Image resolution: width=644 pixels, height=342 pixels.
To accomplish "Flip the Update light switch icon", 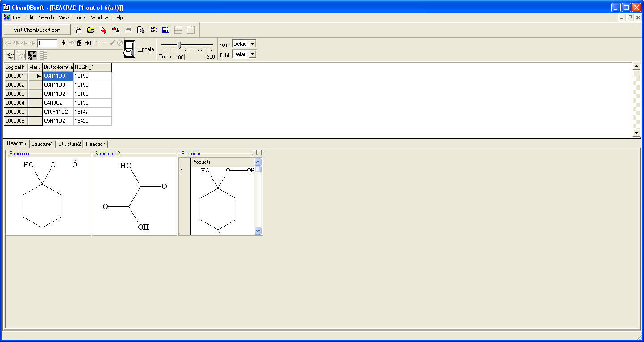I will coord(129,49).
